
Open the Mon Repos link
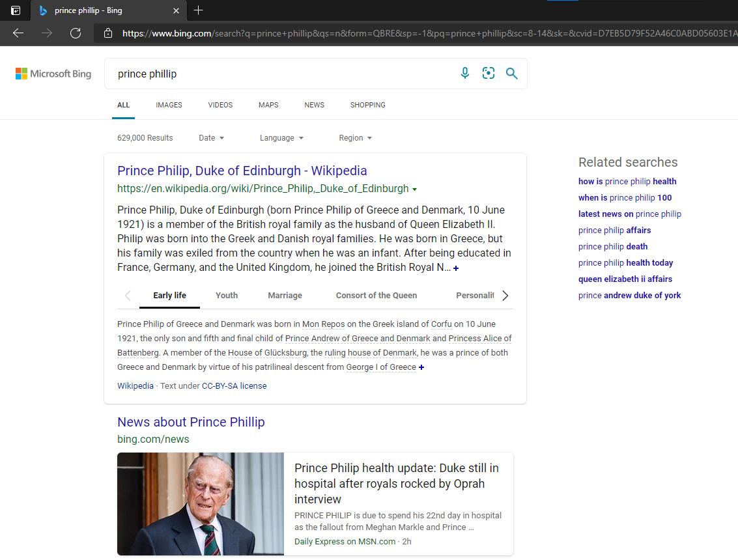click(323, 324)
